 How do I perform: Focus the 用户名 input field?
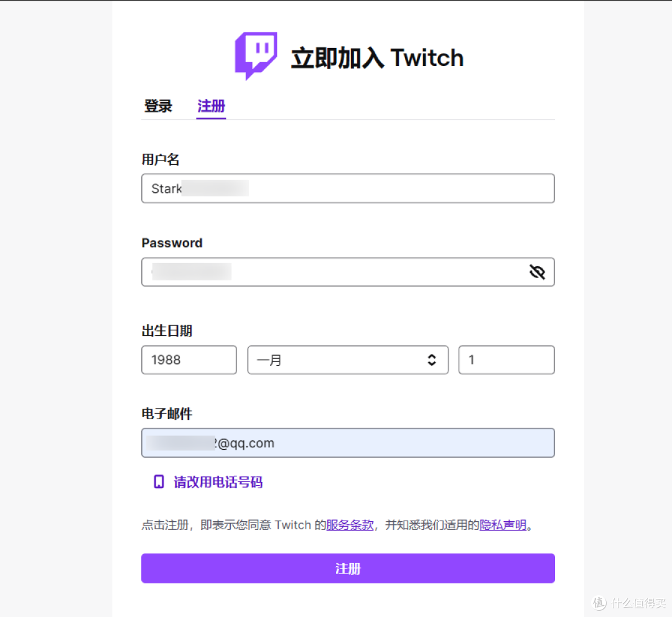[348, 188]
